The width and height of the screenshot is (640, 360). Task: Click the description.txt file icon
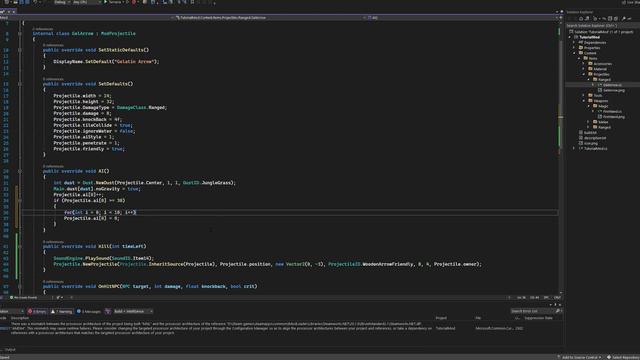pos(581,138)
